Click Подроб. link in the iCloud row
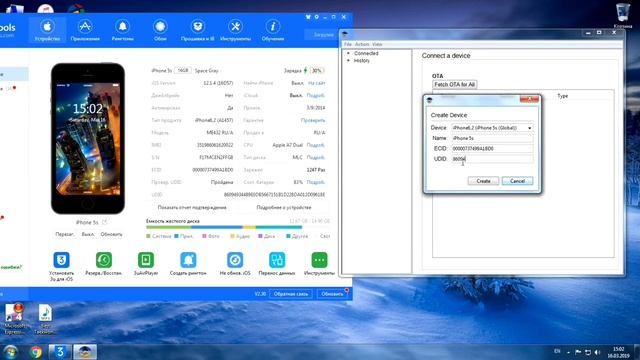Screen dimensions: 640x360 (316, 96)
